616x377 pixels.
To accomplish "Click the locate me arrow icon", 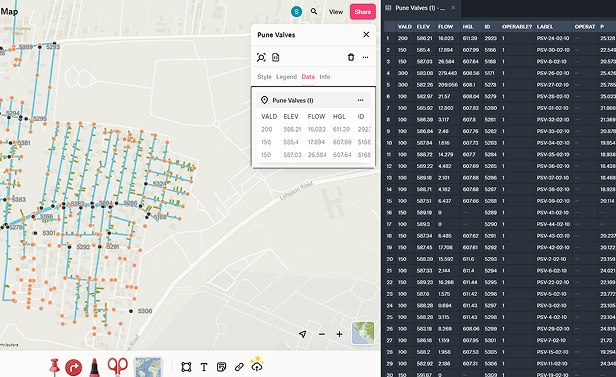I will [x=302, y=334].
